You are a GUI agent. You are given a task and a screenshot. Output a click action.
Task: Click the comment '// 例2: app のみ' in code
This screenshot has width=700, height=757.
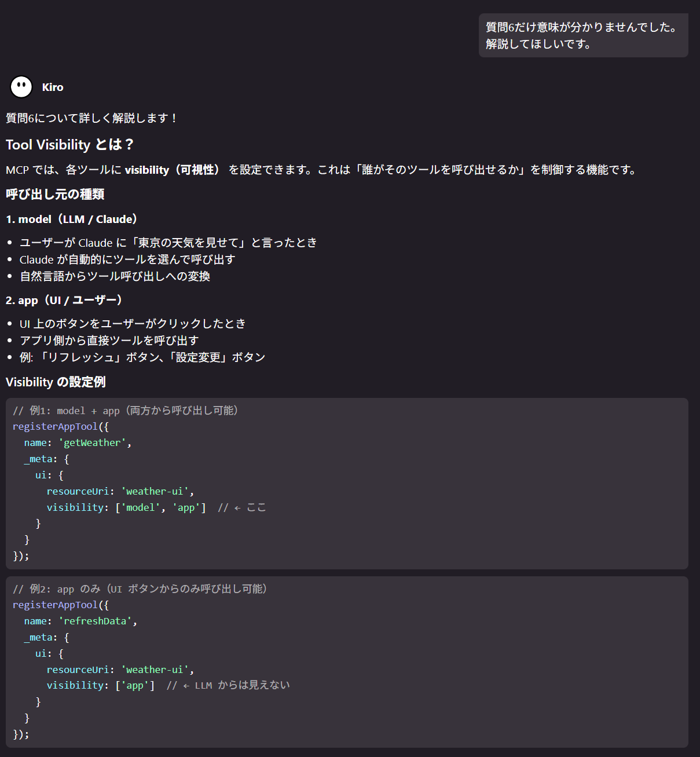[x=140, y=589]
